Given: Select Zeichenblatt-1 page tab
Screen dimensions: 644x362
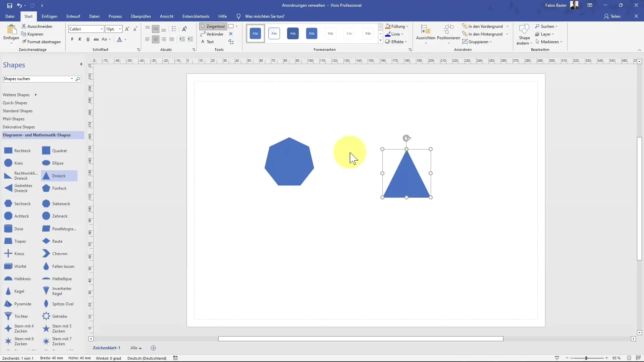Looking at the screenshot, I should pyautogui.click(x=106, y=348).
